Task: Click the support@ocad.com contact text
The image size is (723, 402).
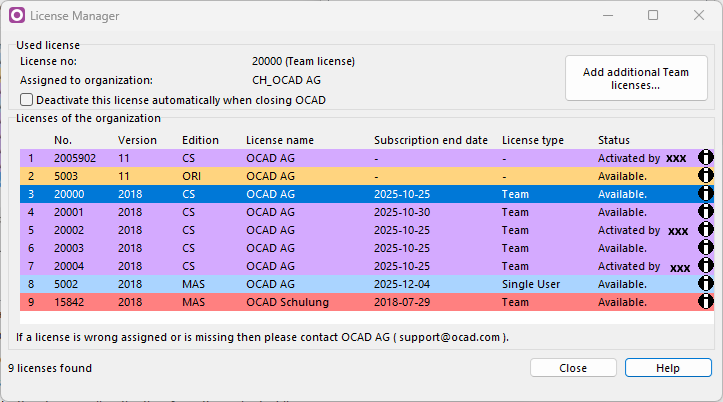Action: (450, 337)
